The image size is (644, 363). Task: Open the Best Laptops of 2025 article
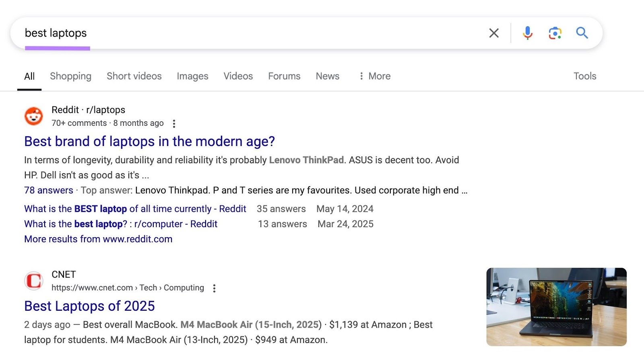tap(89, 306)
